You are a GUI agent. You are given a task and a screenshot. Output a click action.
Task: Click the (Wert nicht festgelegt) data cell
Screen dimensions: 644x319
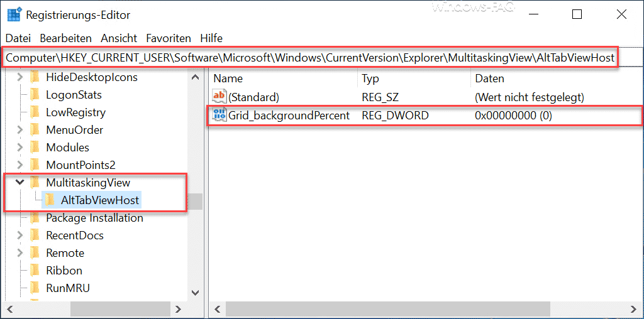pyautogui.click(x=530, y=97)
